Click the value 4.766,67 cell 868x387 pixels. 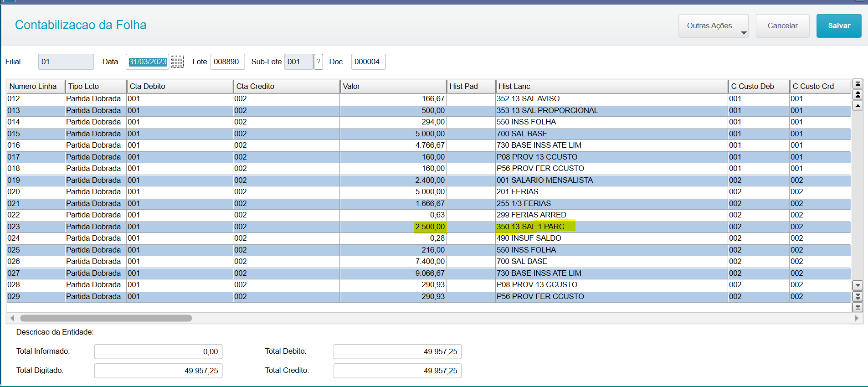[393, 145]
